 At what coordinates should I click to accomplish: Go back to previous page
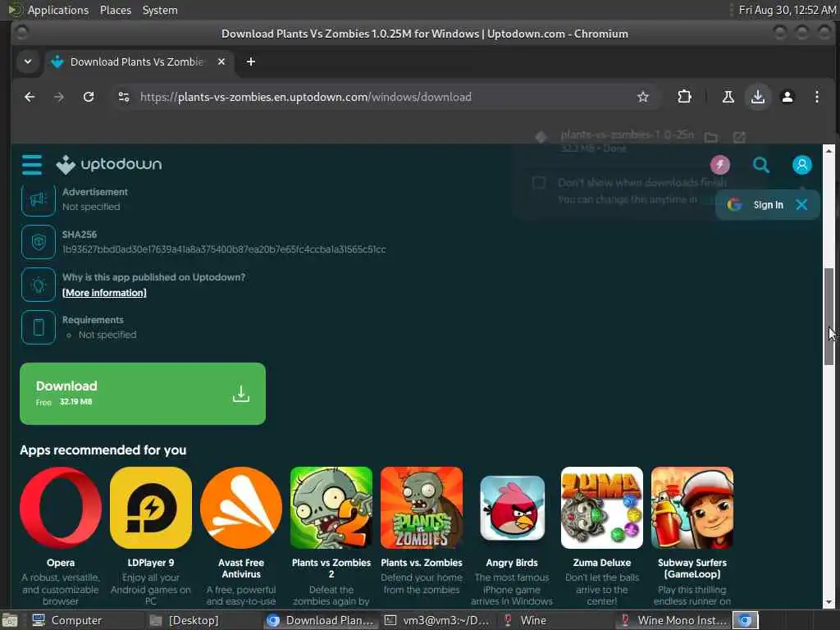[30, 97]
